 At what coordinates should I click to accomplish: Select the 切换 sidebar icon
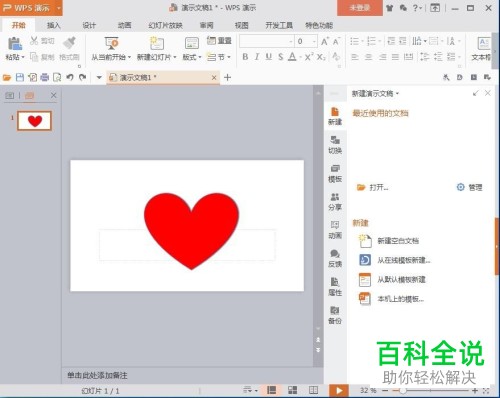335,145
